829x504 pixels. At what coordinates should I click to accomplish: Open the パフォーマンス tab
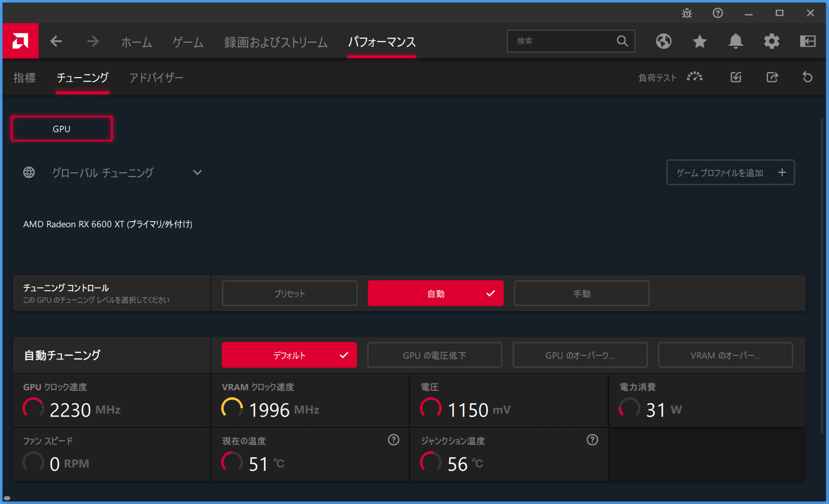[382, 42]
